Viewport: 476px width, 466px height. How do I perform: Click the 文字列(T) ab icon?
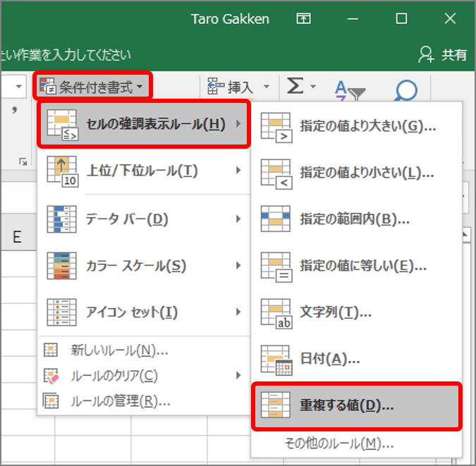click(x=276, y=314)
